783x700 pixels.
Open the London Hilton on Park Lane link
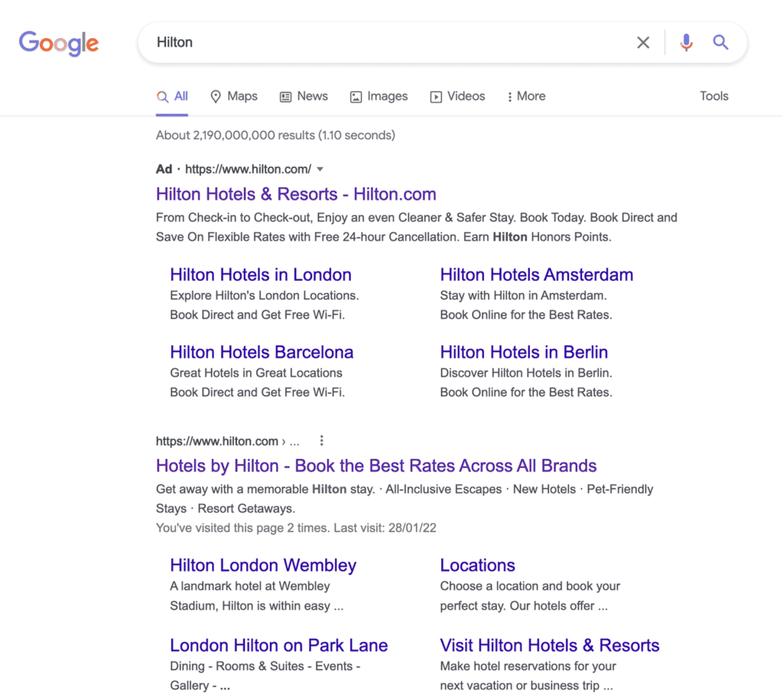[x=278, y=645]
